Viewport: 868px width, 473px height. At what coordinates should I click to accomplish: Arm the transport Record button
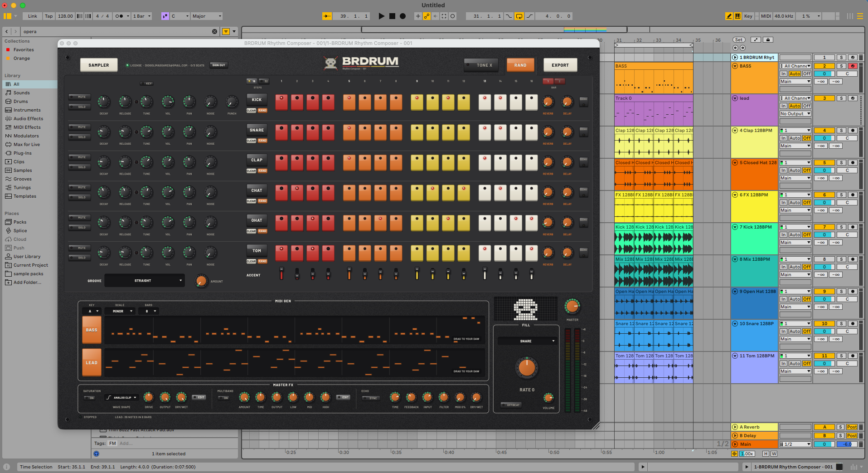(402, 16)
